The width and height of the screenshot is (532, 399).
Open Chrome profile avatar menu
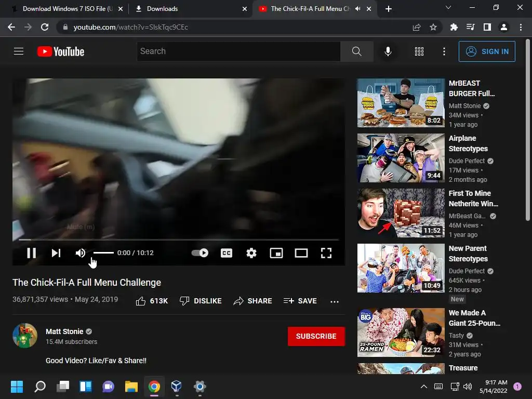504,27
